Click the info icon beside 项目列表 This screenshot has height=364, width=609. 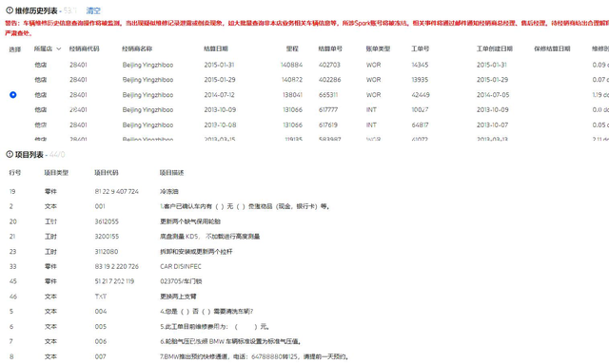coord(10,155)
